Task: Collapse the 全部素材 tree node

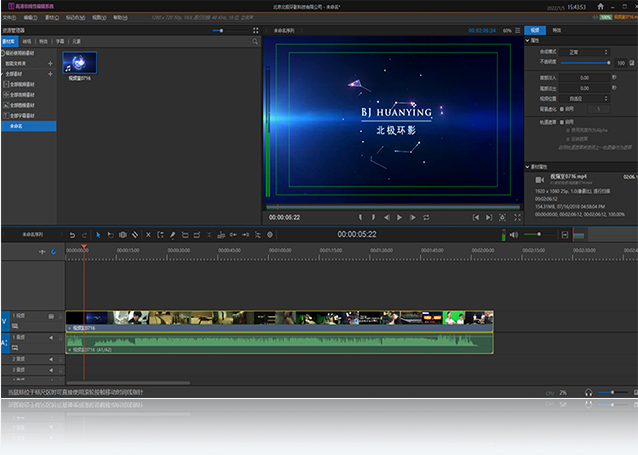Action: coord(4,73)
